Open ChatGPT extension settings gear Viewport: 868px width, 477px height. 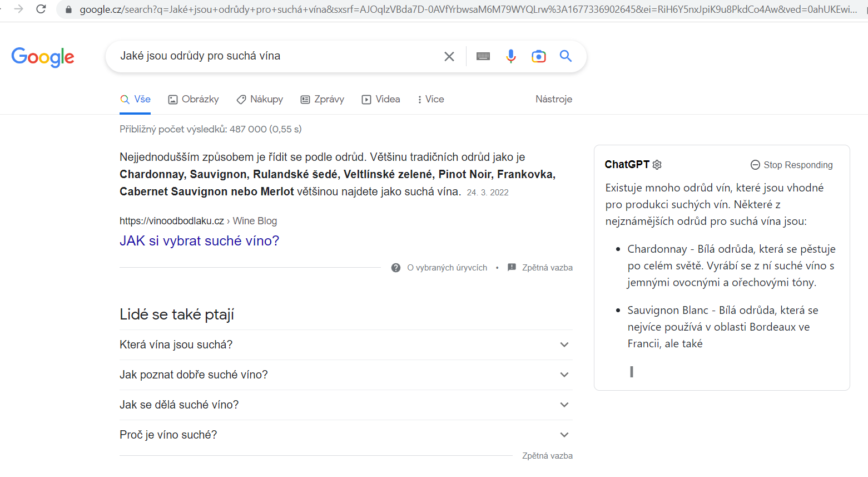[657, 165]
